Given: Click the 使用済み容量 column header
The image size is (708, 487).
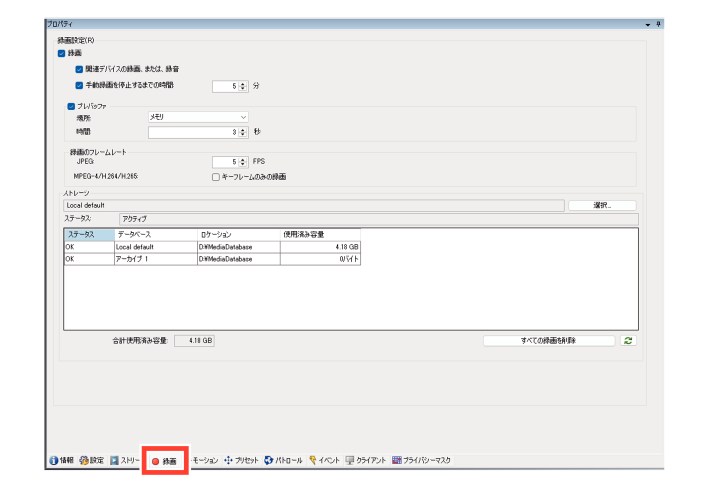Looking at the screenshot, I should [320, 235].
